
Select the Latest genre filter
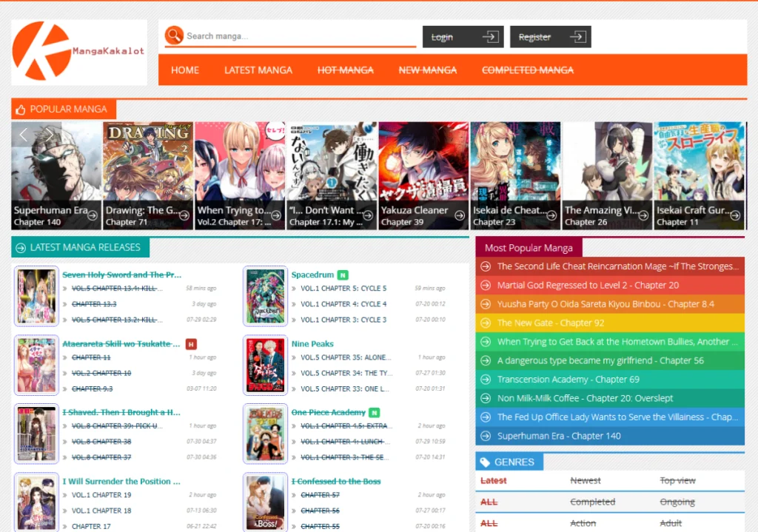coord(494,480)
